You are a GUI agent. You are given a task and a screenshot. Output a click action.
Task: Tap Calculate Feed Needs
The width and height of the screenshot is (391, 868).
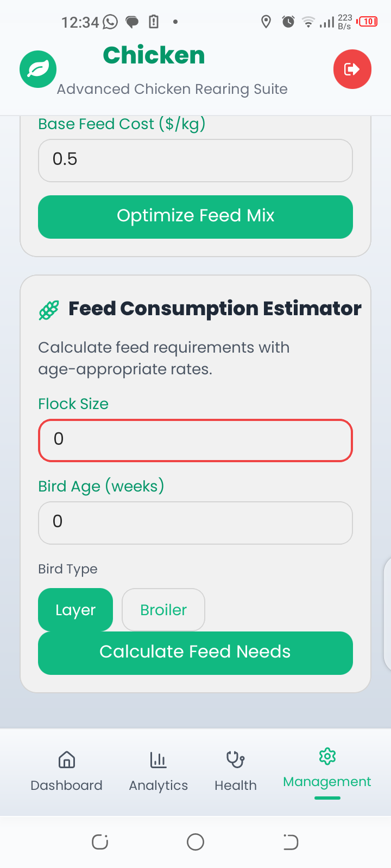(195, 653)
